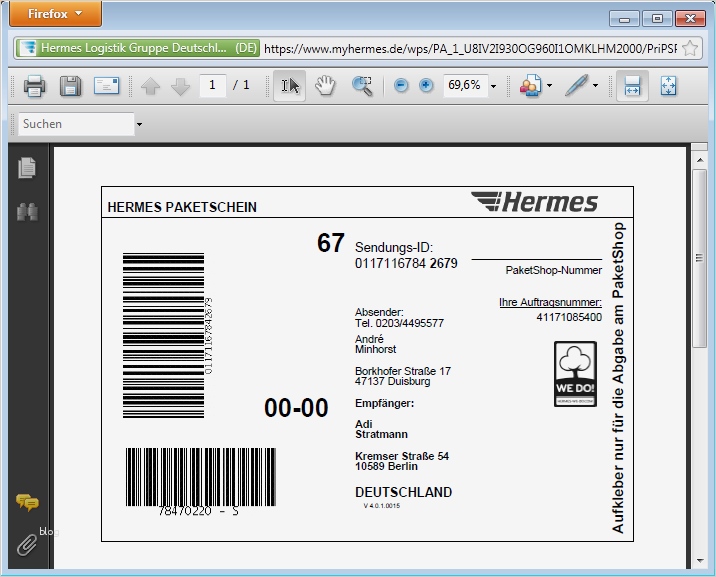Toggle fit-width scrolling mode
The width and height of the screenshot is (716, 577).
(x=632, y=85)
